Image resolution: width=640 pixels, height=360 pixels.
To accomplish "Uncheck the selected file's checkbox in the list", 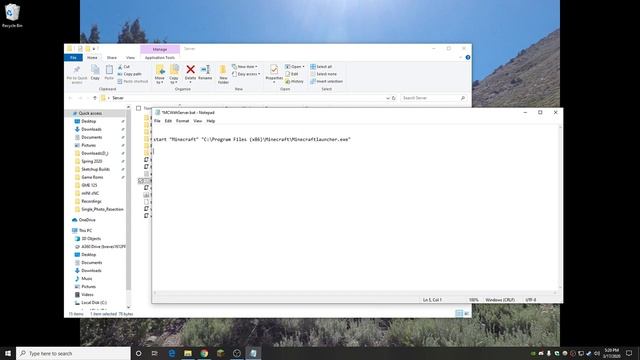I will click(140, 180).
